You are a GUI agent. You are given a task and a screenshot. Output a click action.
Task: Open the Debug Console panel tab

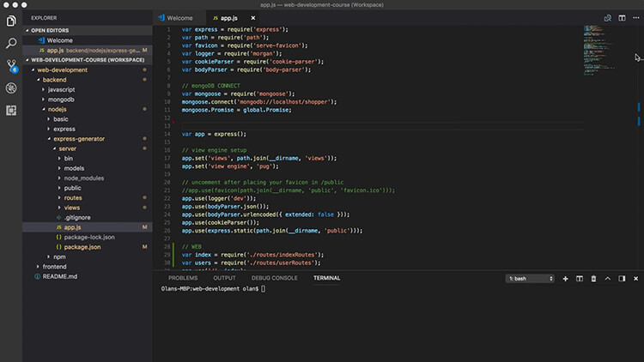(275, 278)
